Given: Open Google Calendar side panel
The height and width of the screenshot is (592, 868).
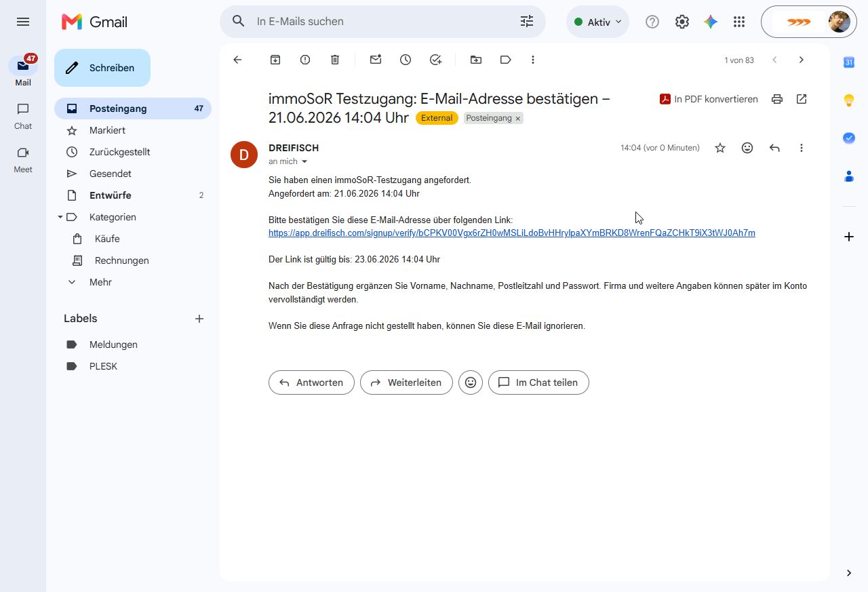Looking at the screenshot, I should [849, 62].
